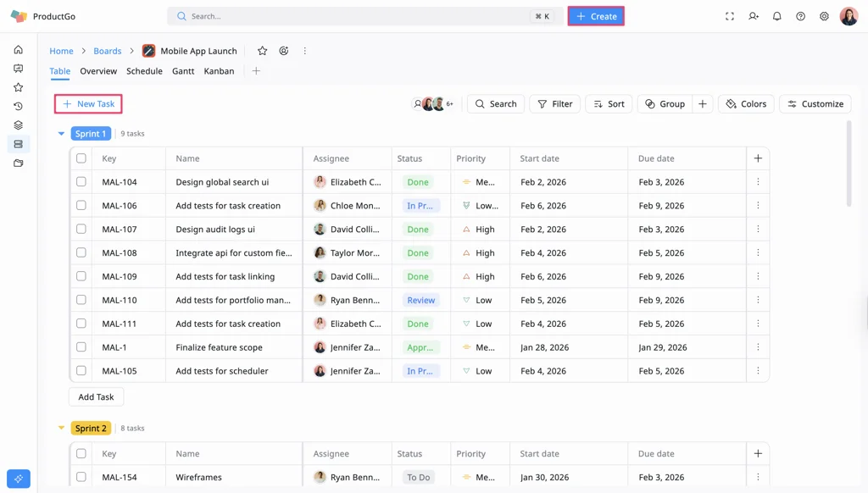The height and width of the screenshot is (493, 868).
Task: Switch to the Kanban tab
Action: tap(219, 71)
